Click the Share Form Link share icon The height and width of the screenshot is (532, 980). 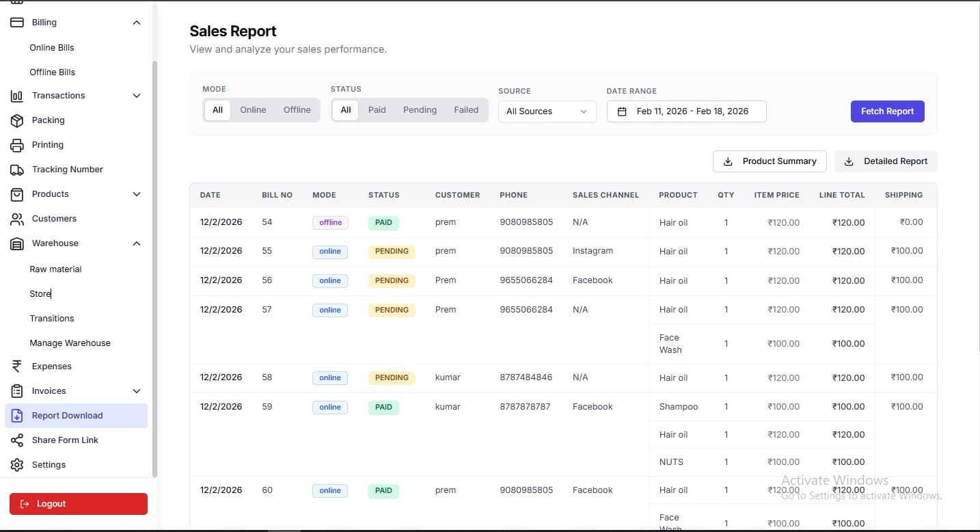[17, 440]
